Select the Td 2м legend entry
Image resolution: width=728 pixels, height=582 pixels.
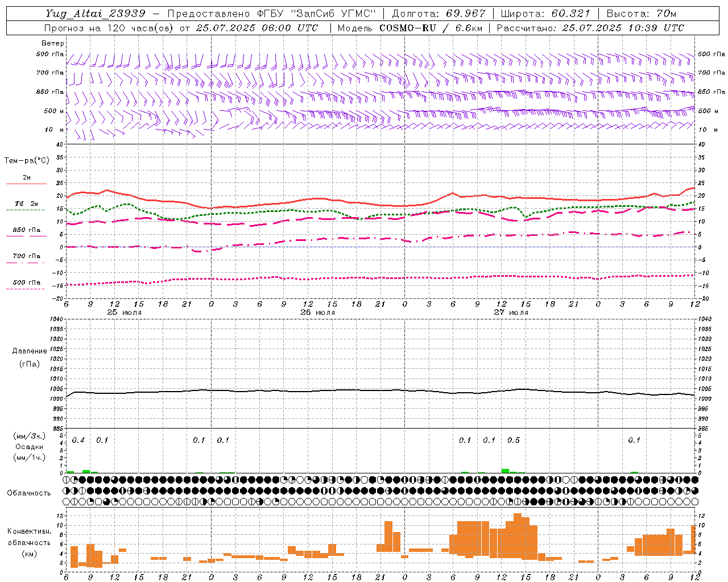(x=27, y=203)
